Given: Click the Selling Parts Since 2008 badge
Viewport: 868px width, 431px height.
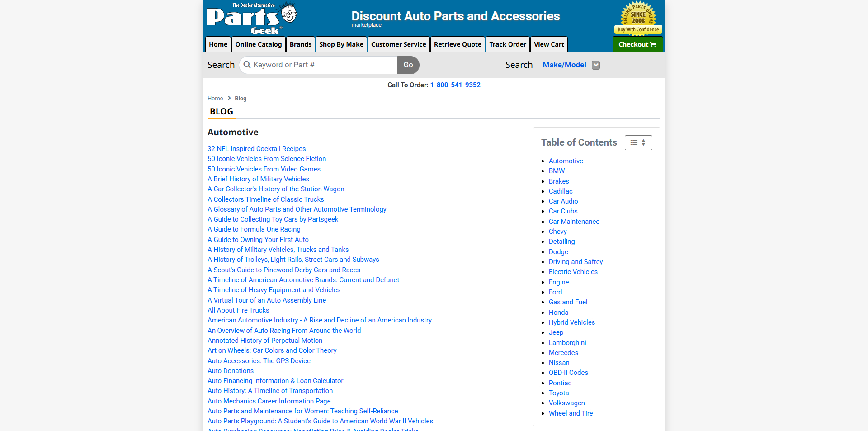Looking at the screenshot, I should 638,19.
